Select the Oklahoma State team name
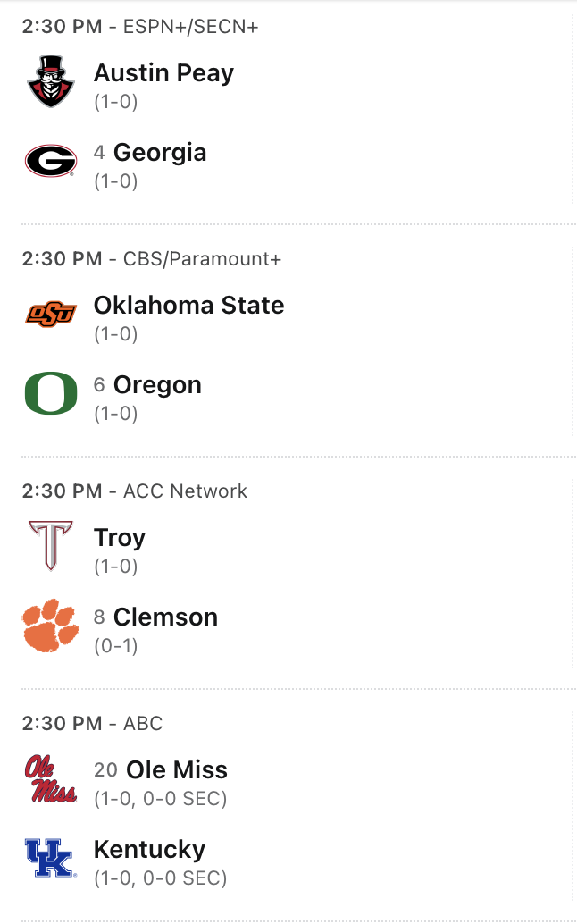This screenshot has width=577, height=924. 188,305
